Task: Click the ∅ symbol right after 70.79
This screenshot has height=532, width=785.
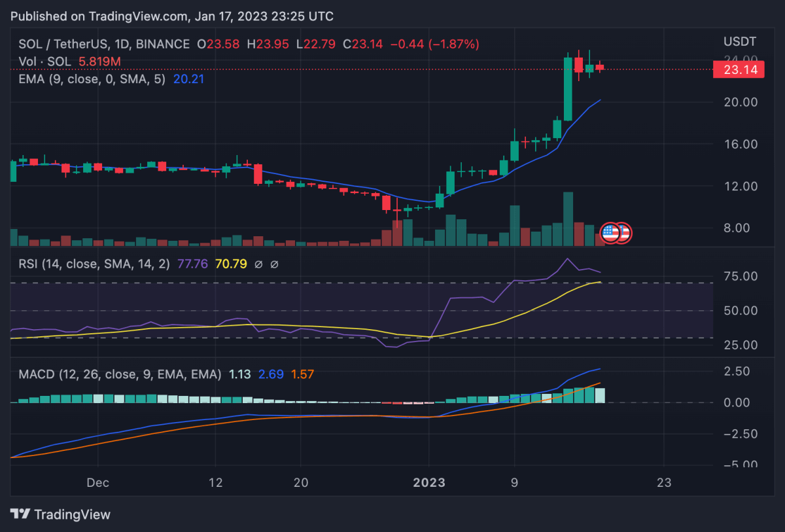Action: [258, 265]
